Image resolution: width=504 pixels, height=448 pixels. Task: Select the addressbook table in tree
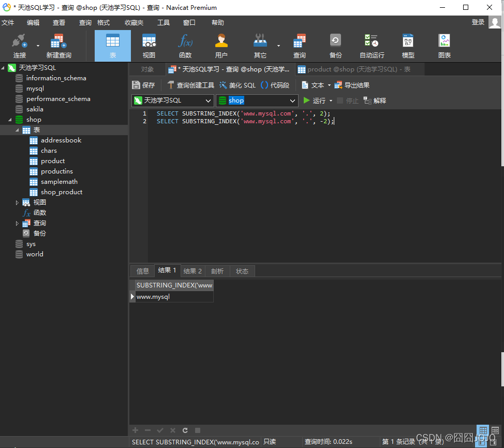click(61, 140)
